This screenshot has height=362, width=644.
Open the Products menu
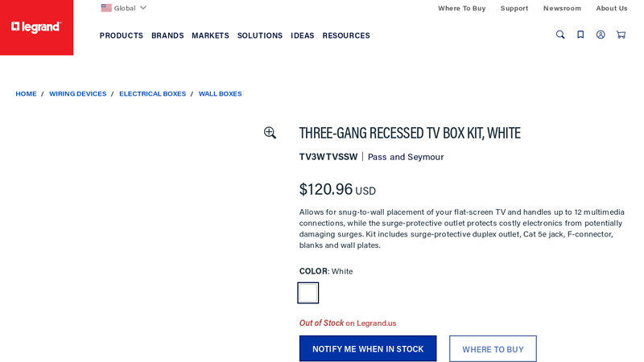(x=122, y=35)
